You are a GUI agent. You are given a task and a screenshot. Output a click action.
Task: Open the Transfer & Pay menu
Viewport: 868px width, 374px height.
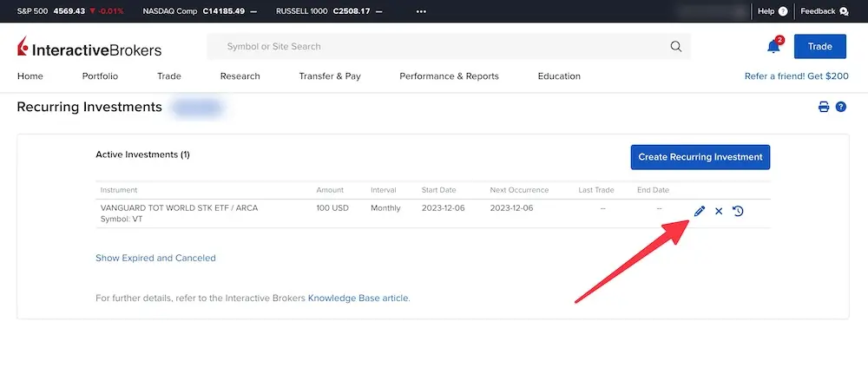(x=330, y=76)
